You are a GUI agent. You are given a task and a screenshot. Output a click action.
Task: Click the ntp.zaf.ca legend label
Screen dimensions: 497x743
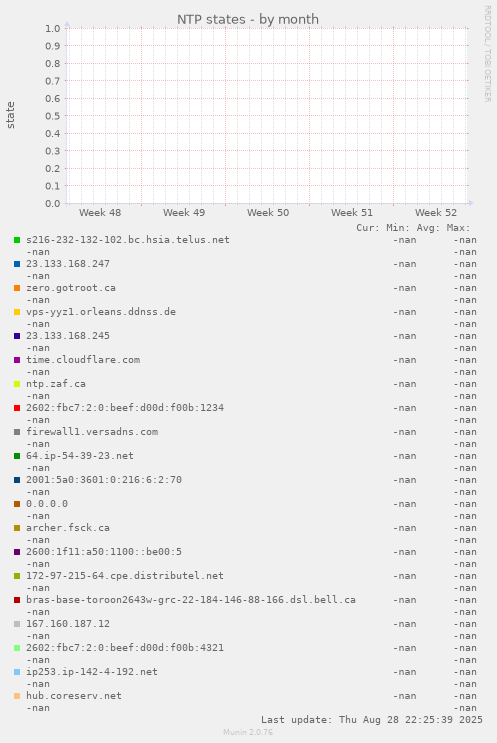click(56, 384)
